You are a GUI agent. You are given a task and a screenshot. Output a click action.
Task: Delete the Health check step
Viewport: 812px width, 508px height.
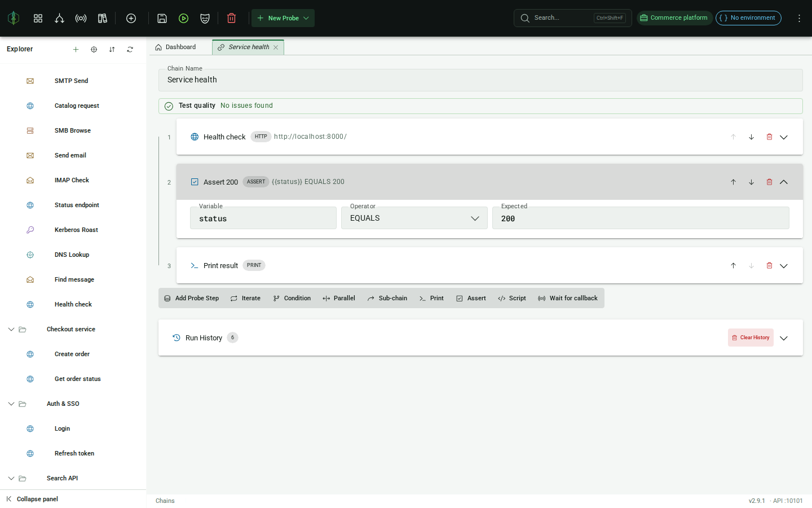click(769, 137)
